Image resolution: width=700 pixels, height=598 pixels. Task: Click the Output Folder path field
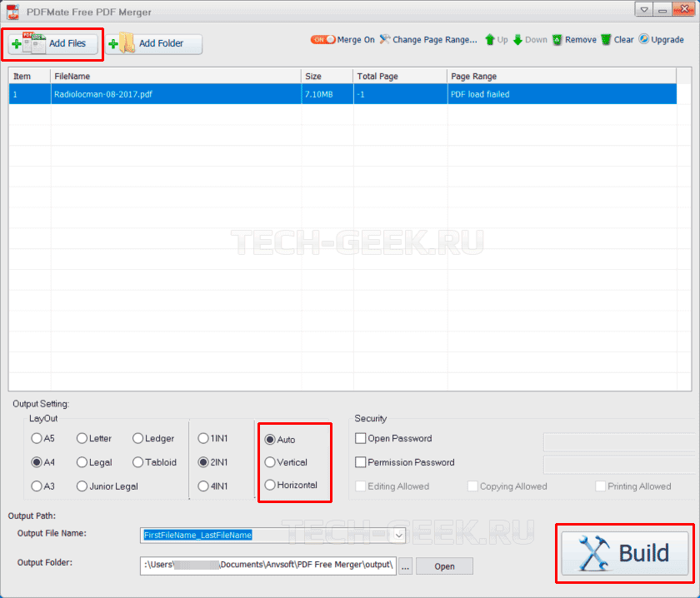(267, 566)
